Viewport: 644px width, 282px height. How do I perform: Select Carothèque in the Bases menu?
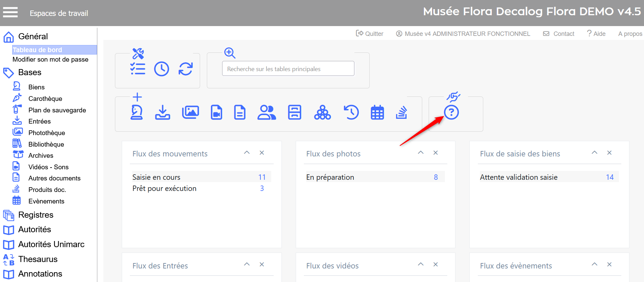(x=45, y=99)
